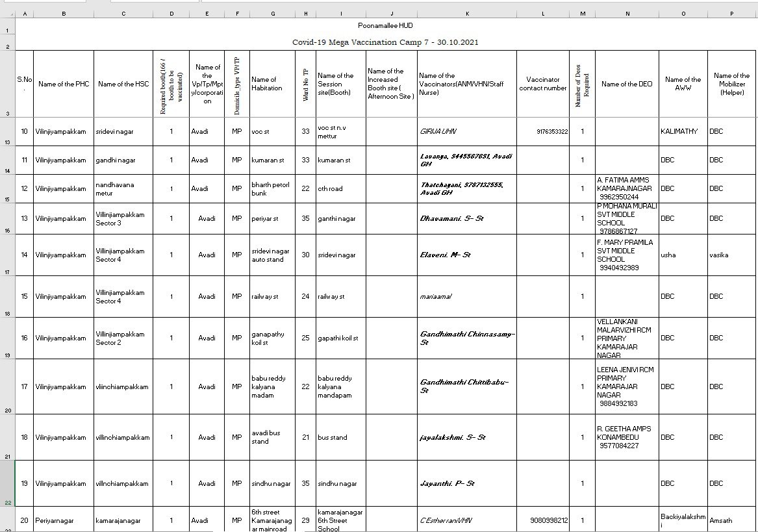Select row header 17
758x532 pixels.
[7, 255]
